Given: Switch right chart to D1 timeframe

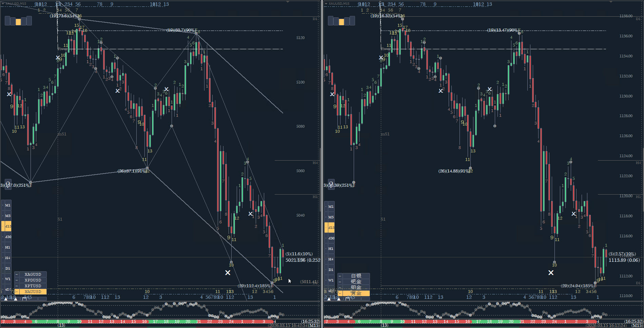Looking at the screenshot, I should point(331,270).
